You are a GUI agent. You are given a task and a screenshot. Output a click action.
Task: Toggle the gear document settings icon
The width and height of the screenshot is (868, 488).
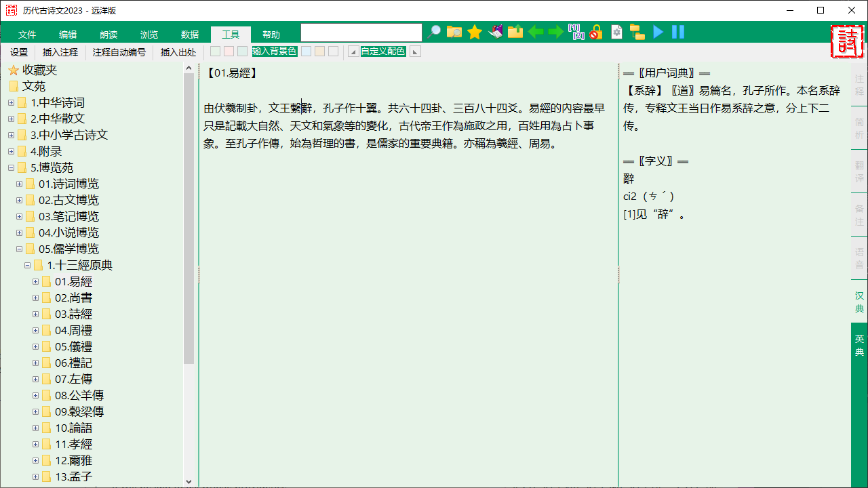click(616, 31)
